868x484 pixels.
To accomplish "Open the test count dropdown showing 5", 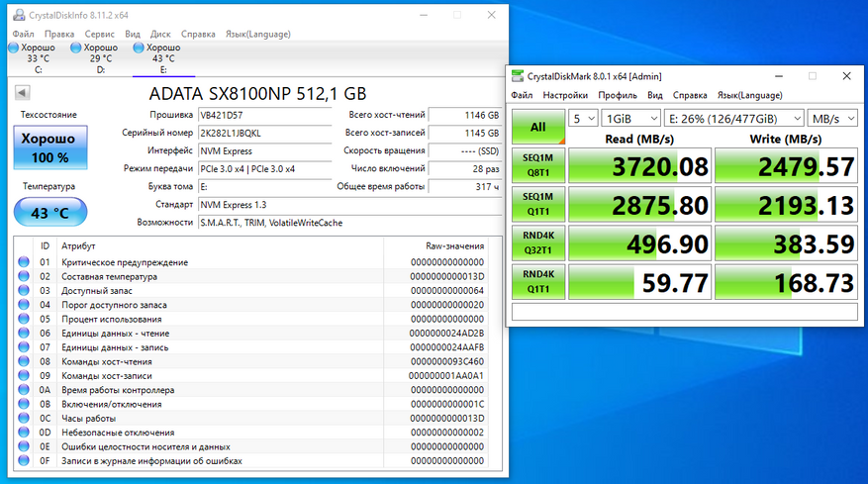I will pyautogui.click(x=583, y=119).
